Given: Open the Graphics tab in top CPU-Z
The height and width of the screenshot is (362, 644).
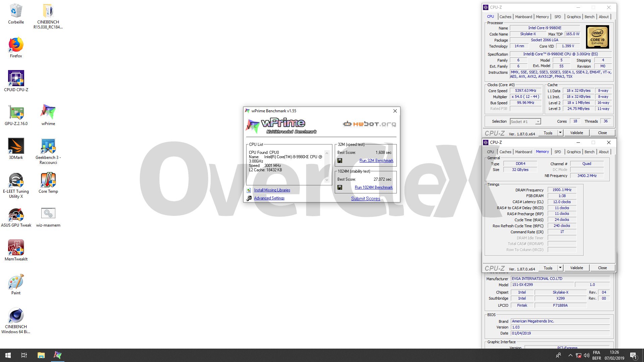Looking at the screenshot, I should 574,17.
